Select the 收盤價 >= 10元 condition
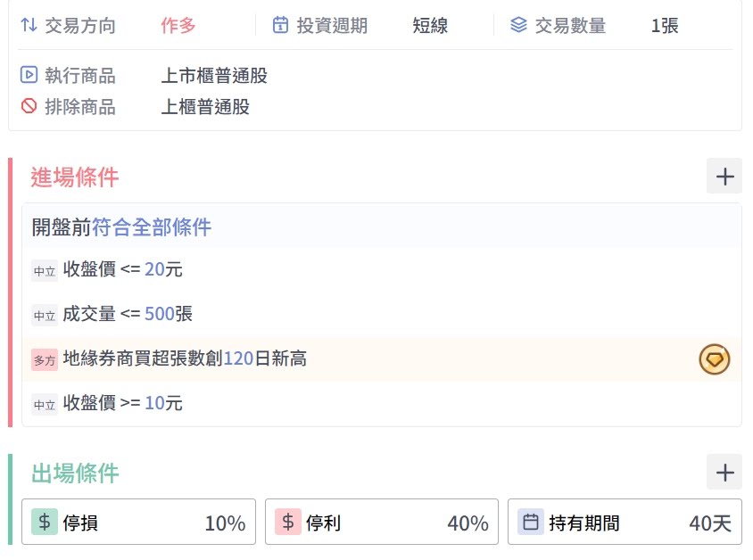The image size is (753, 560). (x=123, y=403)
